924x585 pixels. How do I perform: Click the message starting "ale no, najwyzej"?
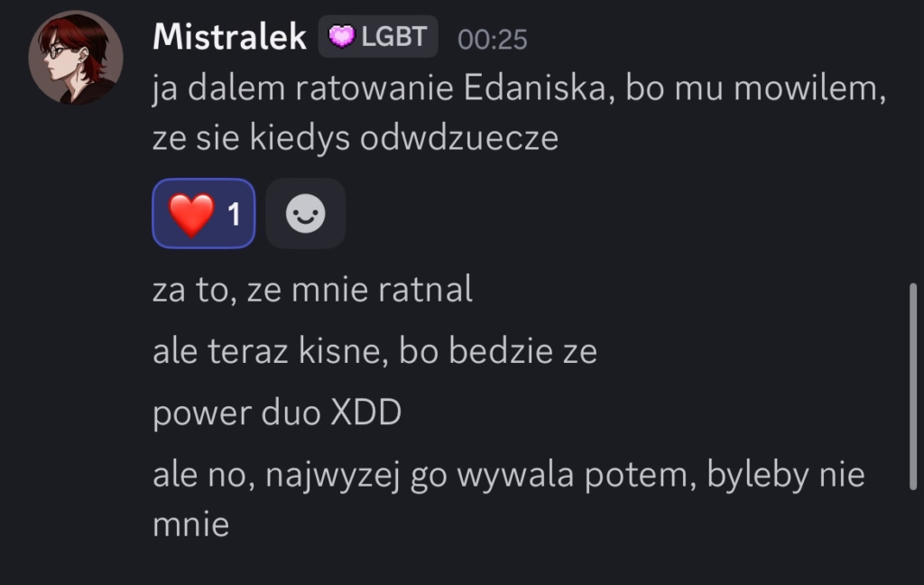tap(509, 475)
